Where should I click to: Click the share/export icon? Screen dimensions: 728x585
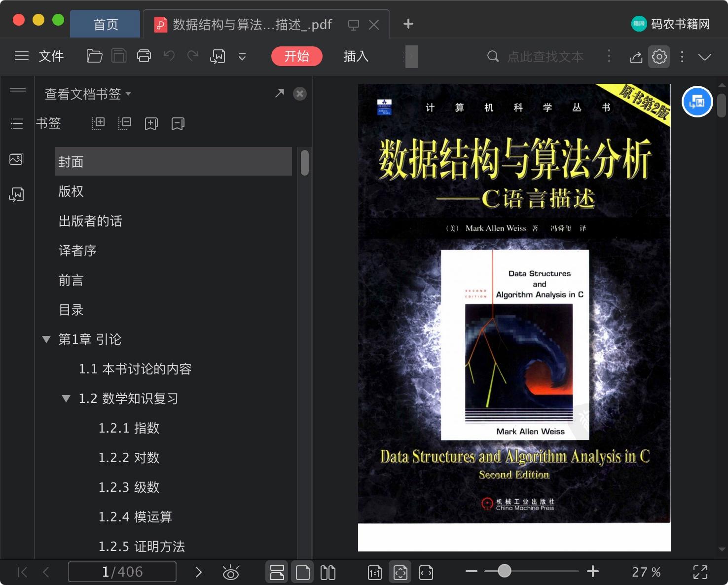pos(636,57)
